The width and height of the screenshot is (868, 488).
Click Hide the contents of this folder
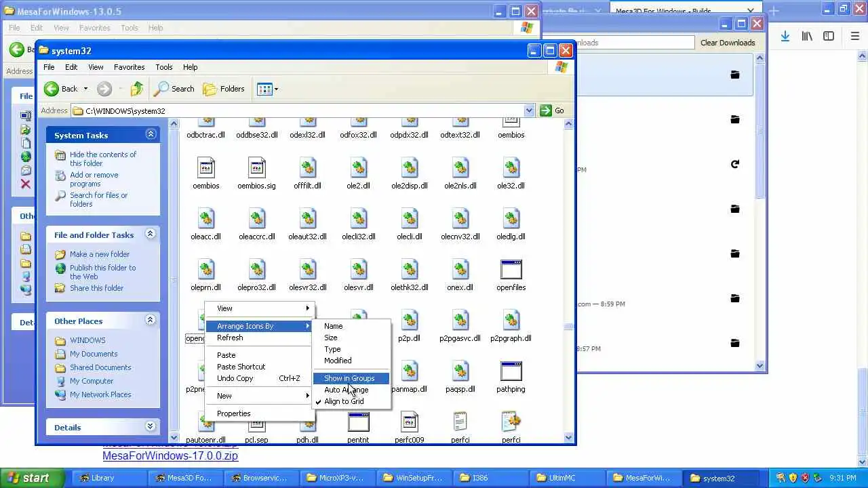pyautogui.click(x=103, y=159)
